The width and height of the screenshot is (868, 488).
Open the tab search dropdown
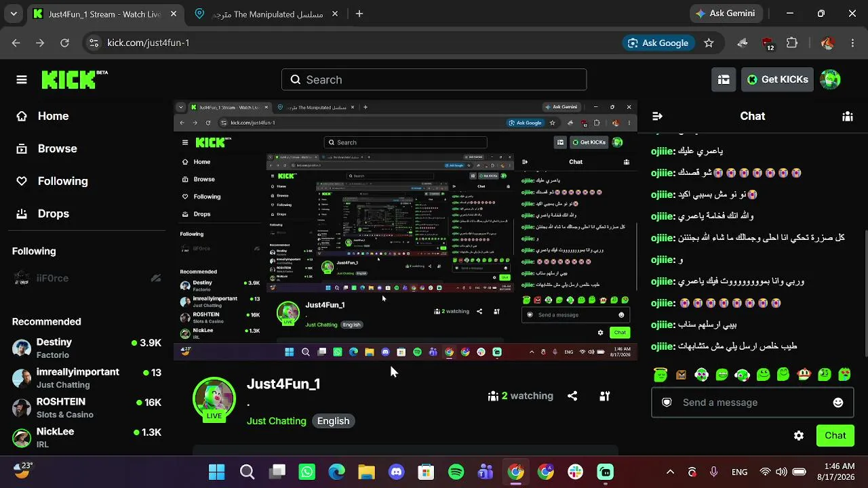14,14
